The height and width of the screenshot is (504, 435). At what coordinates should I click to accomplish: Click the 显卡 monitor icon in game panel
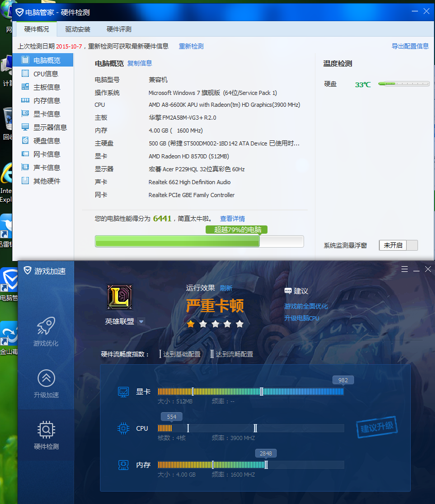[x=123, y=392]
